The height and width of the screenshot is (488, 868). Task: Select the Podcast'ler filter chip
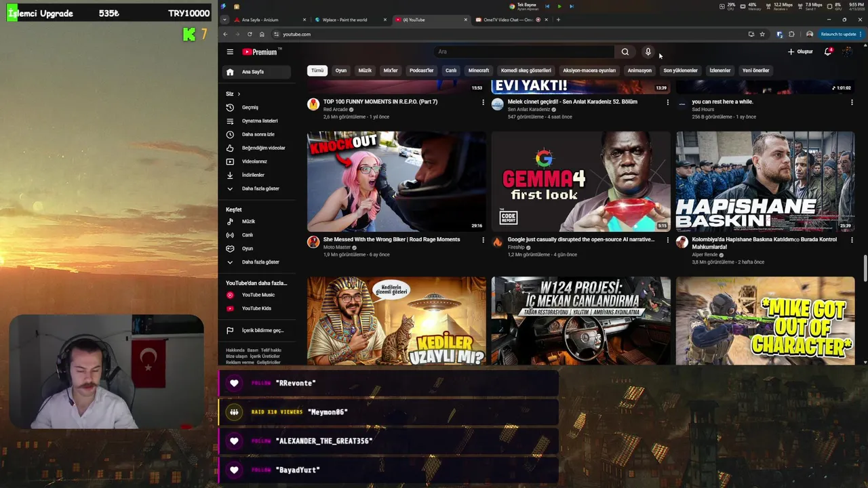pyautogui.click(x=421, y=70)
